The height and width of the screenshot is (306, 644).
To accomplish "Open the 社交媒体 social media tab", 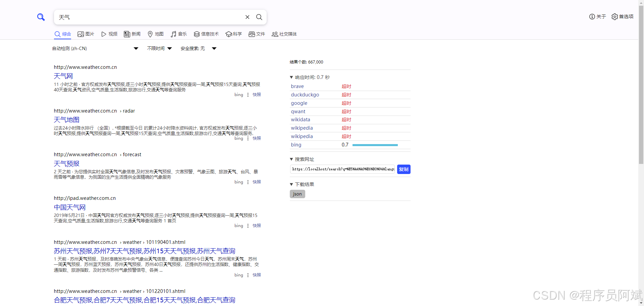I will 284,34.
